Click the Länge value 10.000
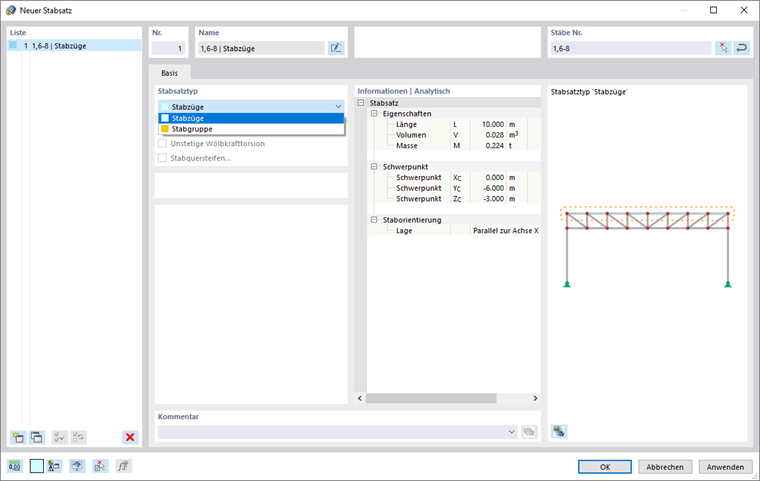The image size is (760, 481). point(492,124)
